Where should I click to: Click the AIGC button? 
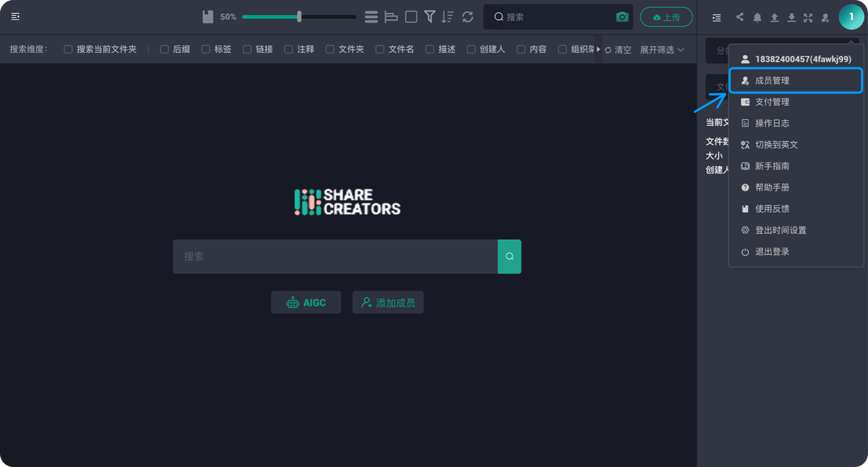[306, 302]
